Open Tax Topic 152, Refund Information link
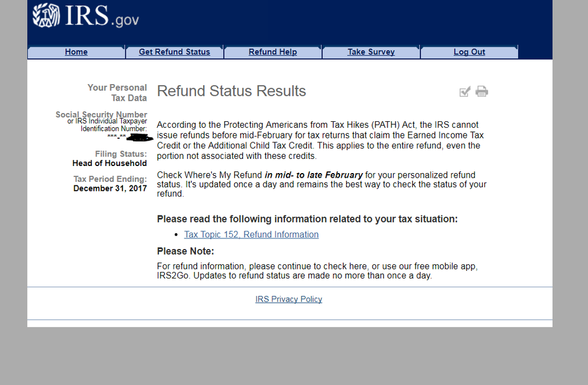Screen dimensions: 588x385 251,234
